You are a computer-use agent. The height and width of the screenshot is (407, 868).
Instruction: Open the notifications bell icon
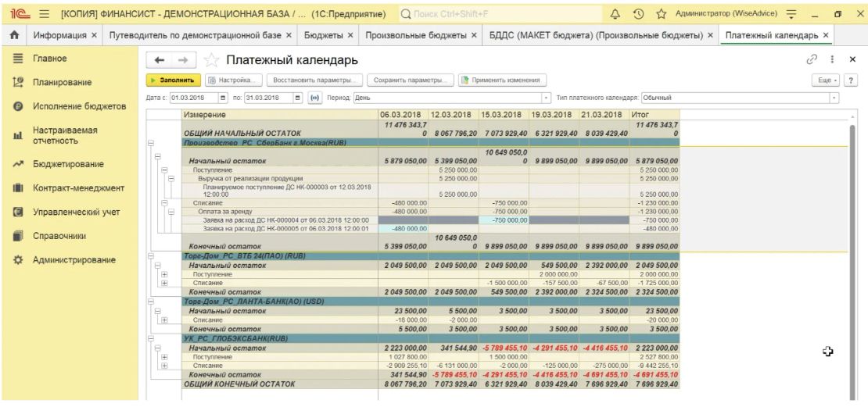[x=615, y=14]
